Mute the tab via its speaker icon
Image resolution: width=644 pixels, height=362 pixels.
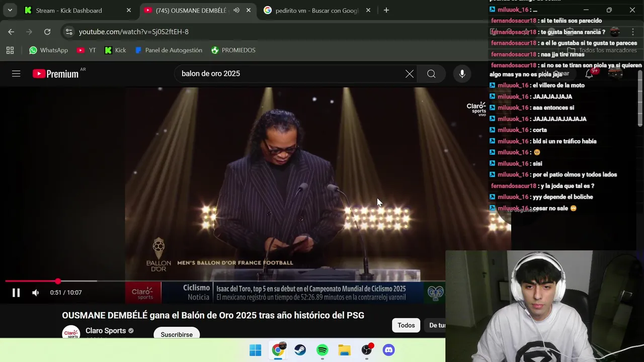click(x=236, y=10)
